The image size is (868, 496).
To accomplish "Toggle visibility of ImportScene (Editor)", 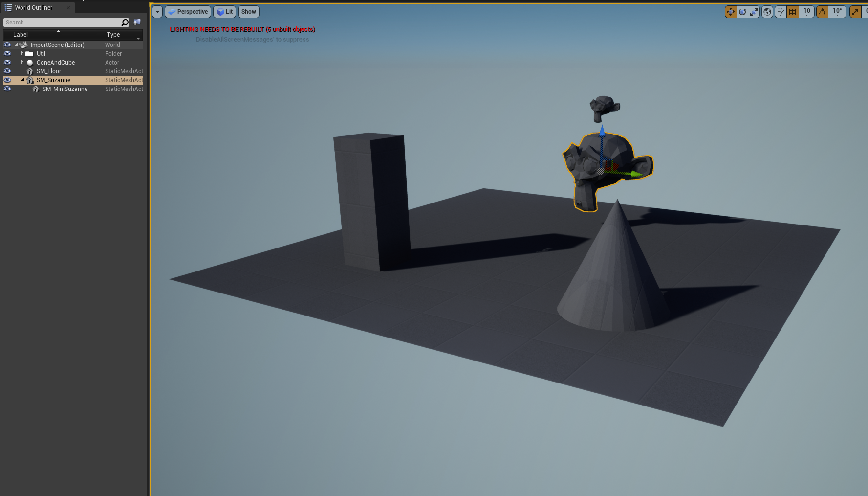I will [7, 45].
